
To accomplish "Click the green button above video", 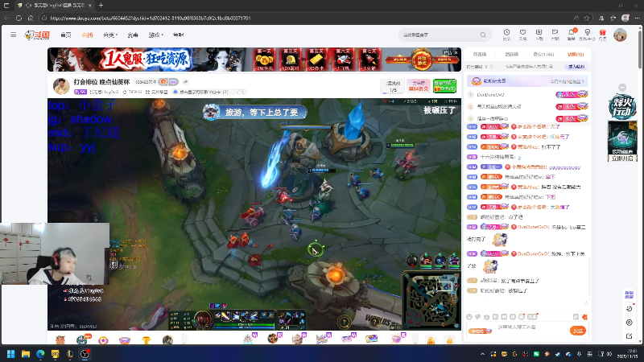I will click(x=444, y=86).
